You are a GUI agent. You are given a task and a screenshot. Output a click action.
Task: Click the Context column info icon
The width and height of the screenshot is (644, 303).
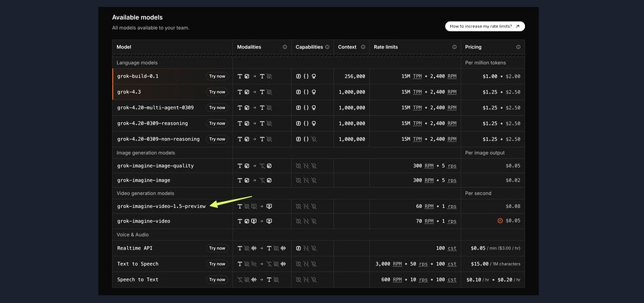tap(363, 47)
